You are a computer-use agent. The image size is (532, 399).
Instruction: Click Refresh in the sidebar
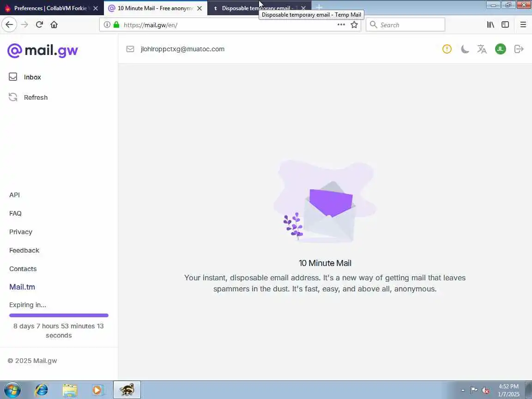(36, 98)
